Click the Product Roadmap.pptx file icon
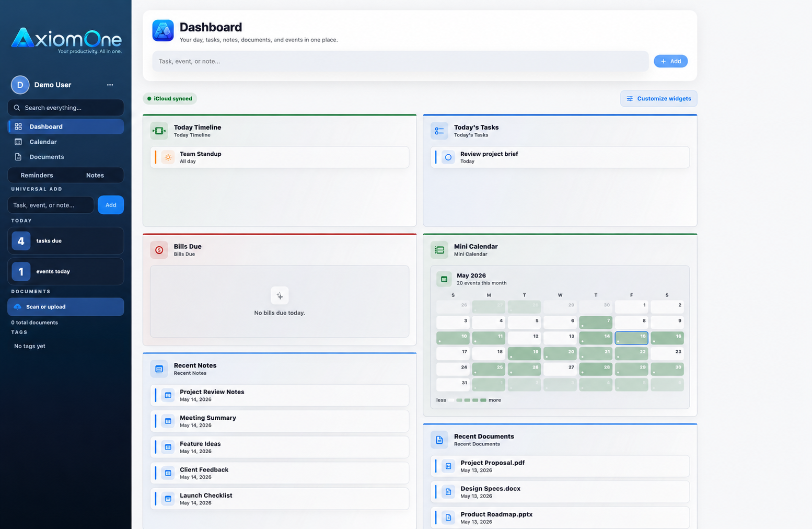Viewport: 812px width, 529px height. 448,517
